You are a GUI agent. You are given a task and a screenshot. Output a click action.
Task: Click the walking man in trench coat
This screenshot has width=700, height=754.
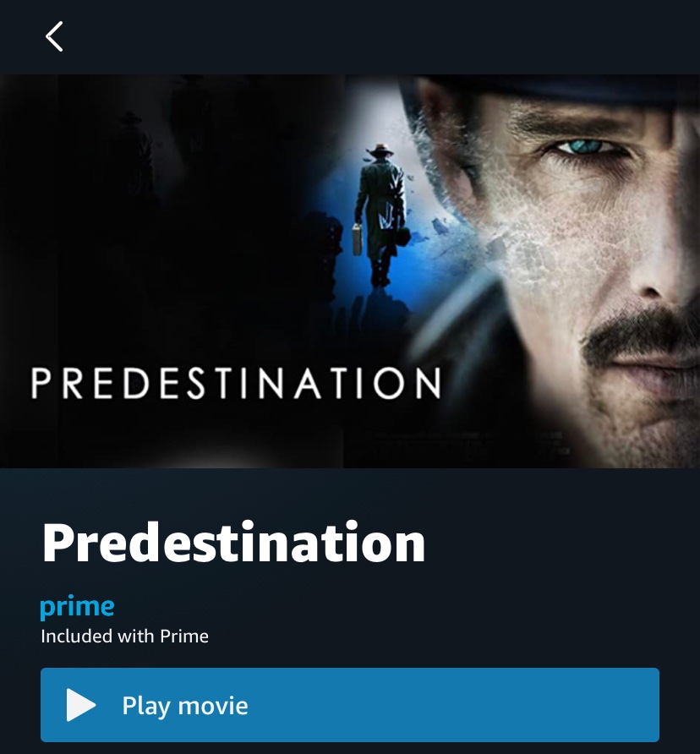click(380, 215)
